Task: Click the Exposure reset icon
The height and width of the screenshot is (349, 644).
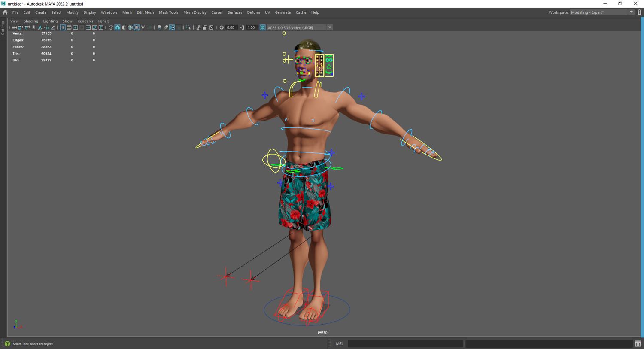Action: tap(222, 27)
